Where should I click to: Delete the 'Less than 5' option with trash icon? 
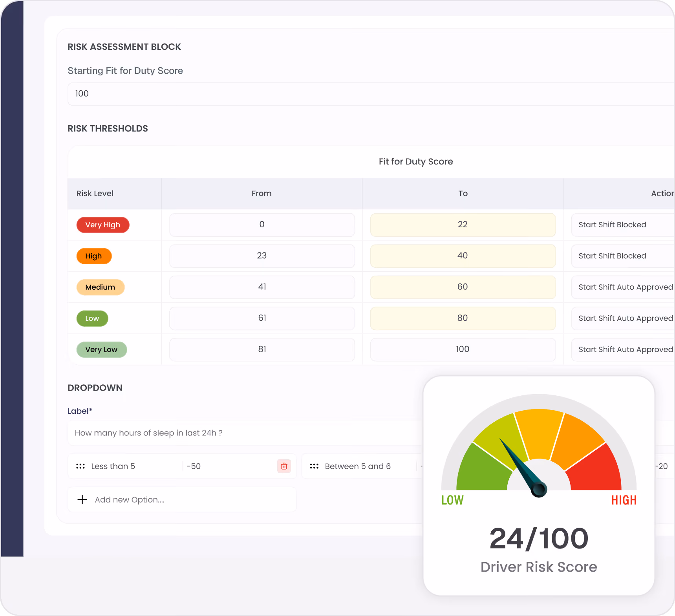tap(284, 466)
